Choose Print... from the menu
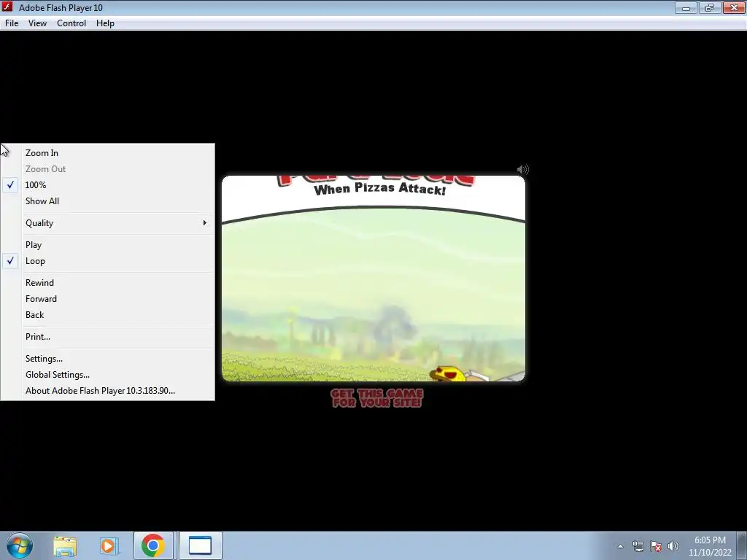Viewport: 747px width, 560px height. point(108,337)
